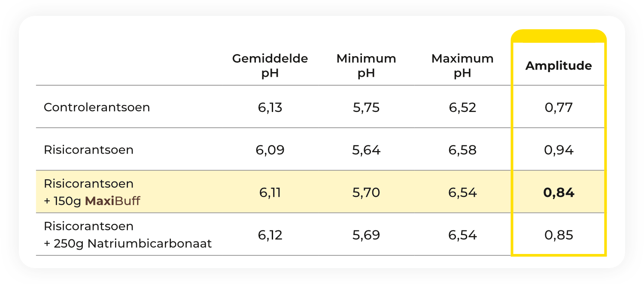This screenshot has height=284, width=644.
Task: Click the 0,85 amplitude value
Action: 559,235
